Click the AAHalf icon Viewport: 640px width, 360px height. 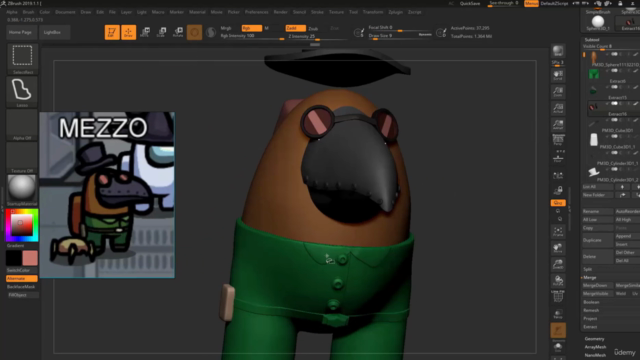tap(558, 124)
